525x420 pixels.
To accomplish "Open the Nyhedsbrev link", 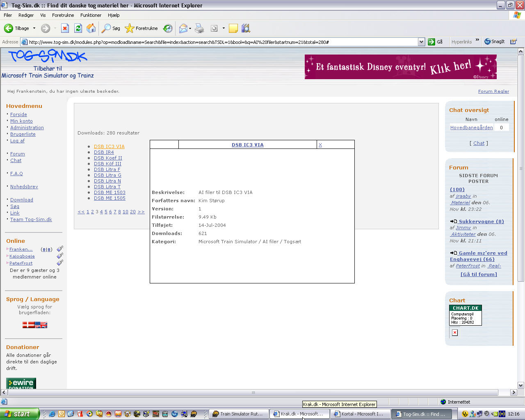I will click(x=24, y=187).
